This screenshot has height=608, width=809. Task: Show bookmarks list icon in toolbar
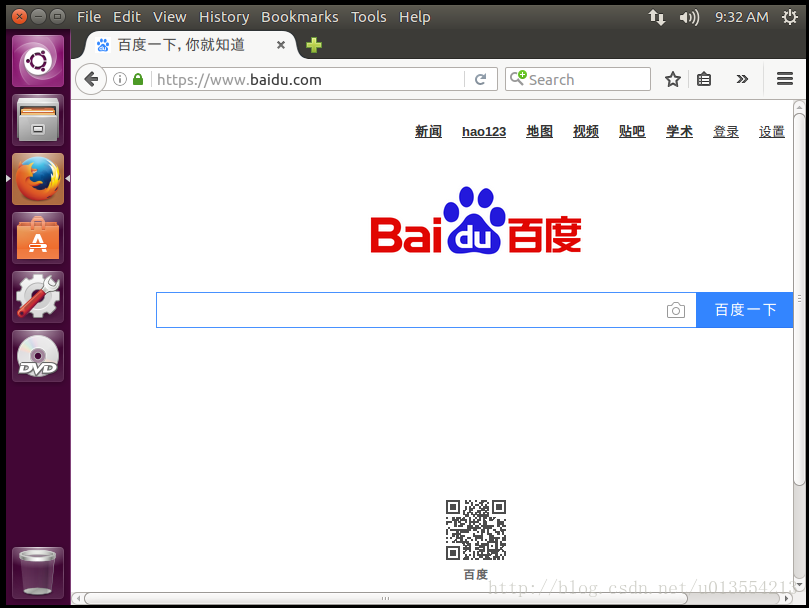tap(704, 79)
